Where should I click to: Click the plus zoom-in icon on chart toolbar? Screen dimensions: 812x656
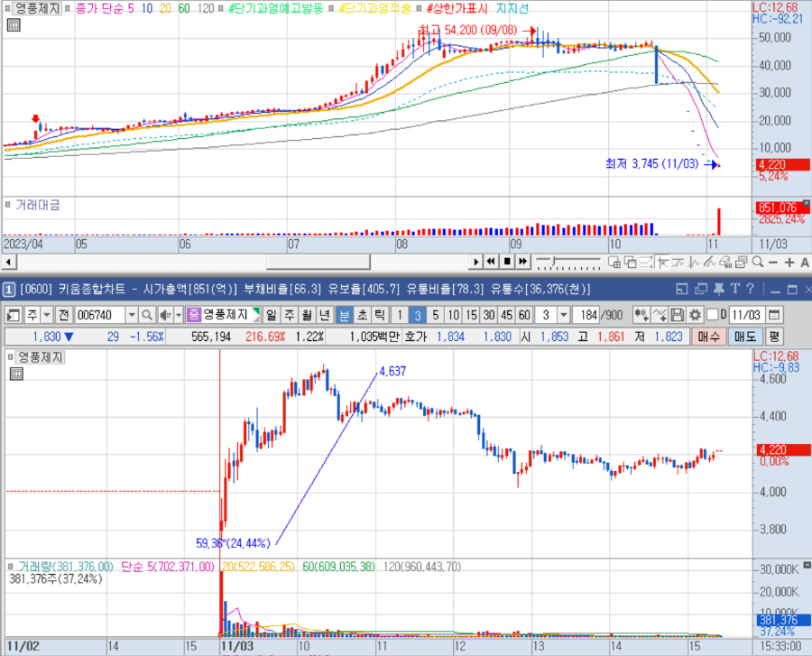[x=789, y=263]
